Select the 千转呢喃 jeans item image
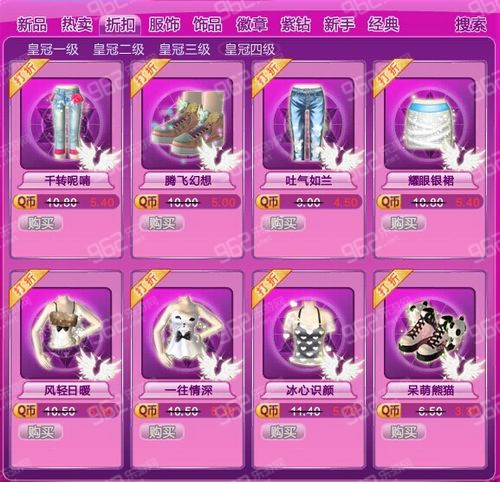500x482 pixels. point(66,124)
